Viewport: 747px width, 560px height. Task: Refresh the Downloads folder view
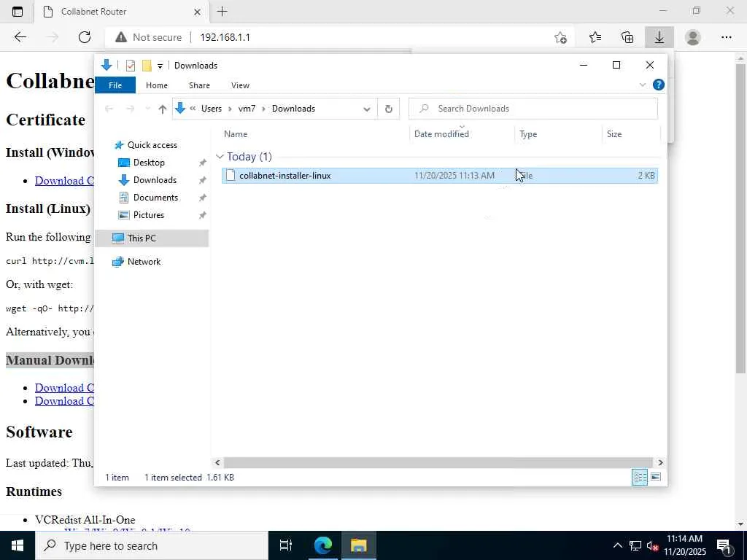click(389, 109)
